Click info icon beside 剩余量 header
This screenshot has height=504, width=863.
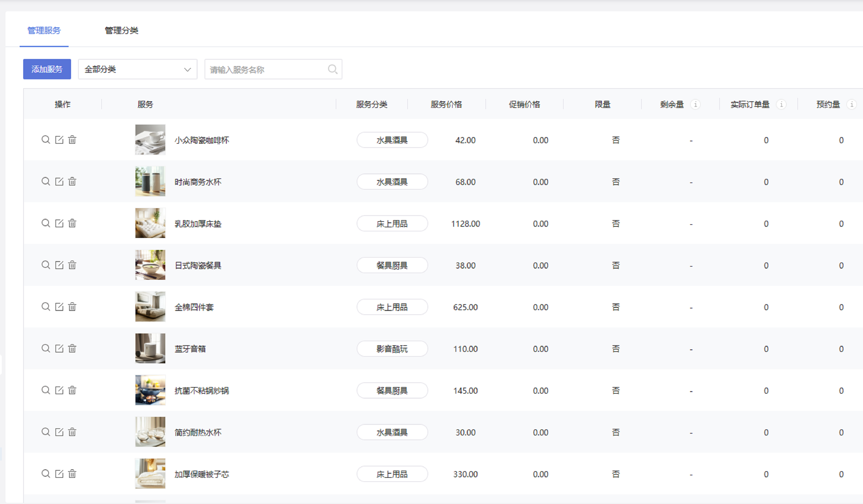pyautogui.click(x=695, y=104)
